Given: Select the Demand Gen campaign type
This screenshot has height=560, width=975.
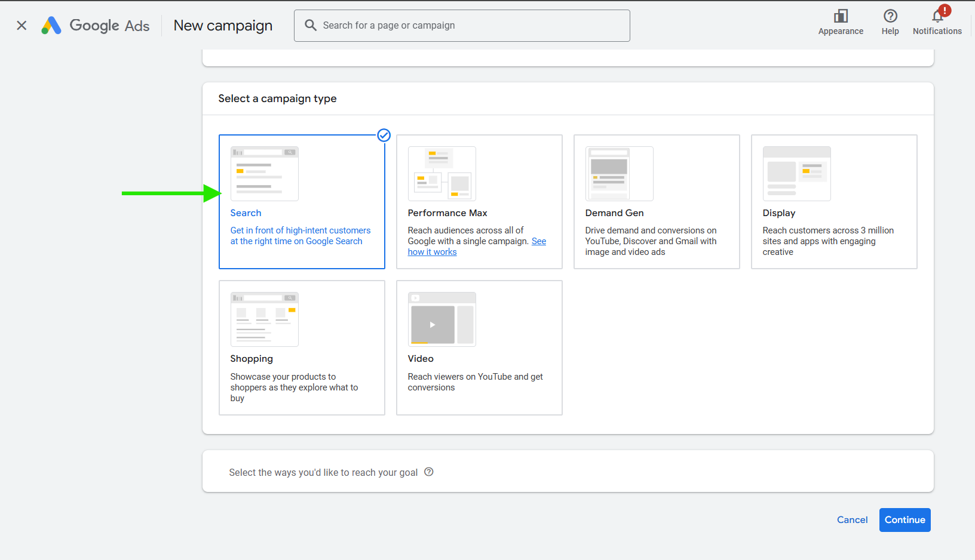Looking at the screenshot, I should [x=656, y=202].
